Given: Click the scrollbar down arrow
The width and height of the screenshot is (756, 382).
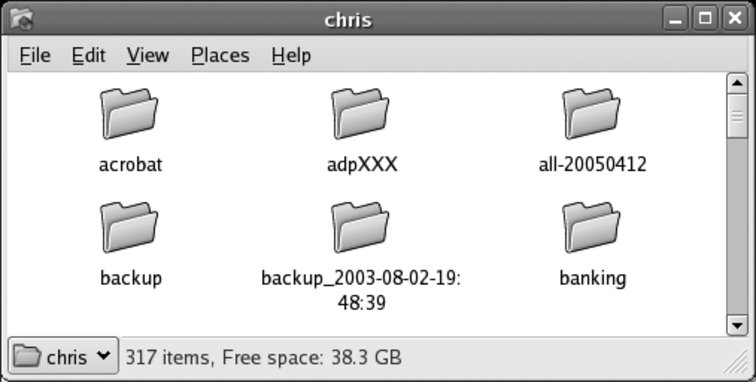Looking at the screenshot, I should [737, 325].
